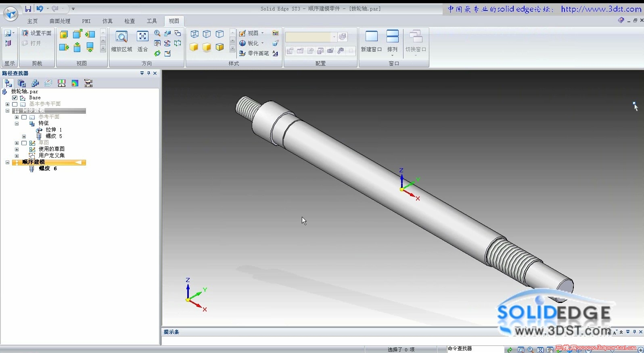This screenshot has height=353, width=644.
Task: Click New Window (新建窗口) button
Action: (x=371, y=42)
